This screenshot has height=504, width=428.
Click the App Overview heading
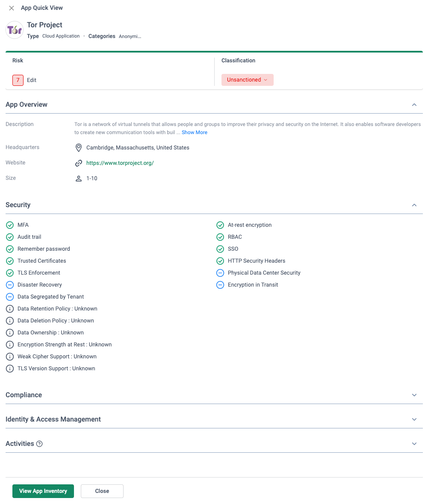pos(27,105)
